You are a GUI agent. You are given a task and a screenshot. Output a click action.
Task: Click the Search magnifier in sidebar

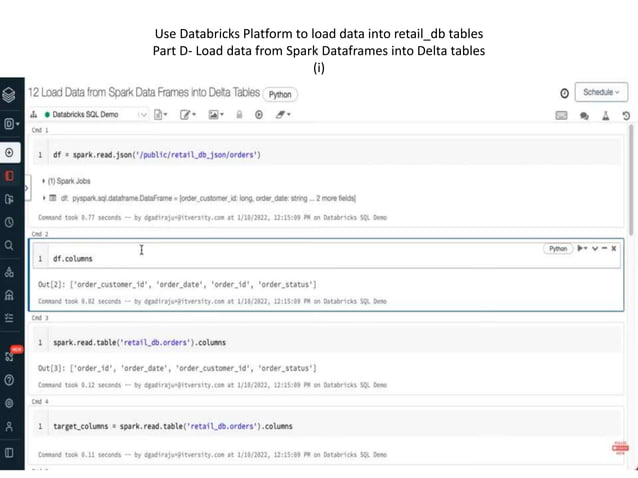coord(9,245)
